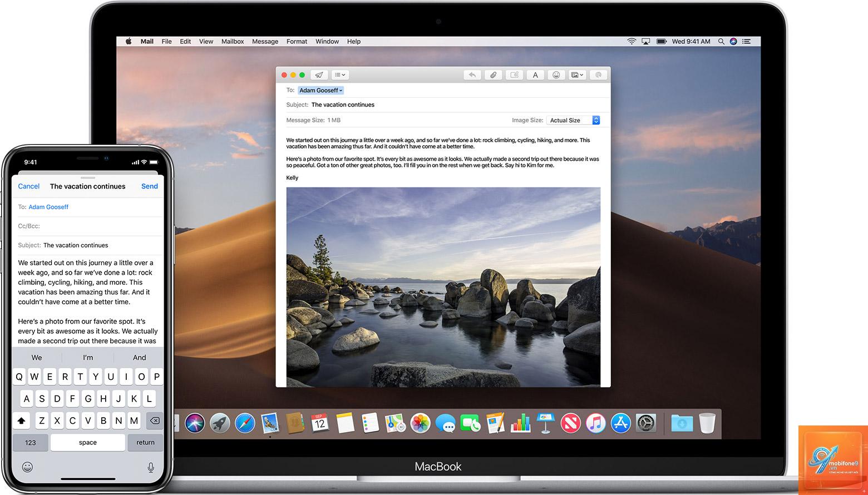
Task: Open the Format menu
Action: click(297, 41)
